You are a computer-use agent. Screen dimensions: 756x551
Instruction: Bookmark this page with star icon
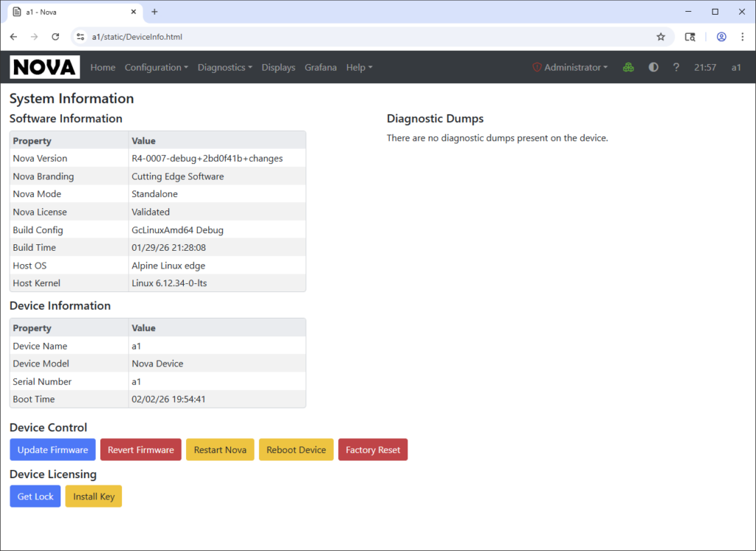(661, 36)
